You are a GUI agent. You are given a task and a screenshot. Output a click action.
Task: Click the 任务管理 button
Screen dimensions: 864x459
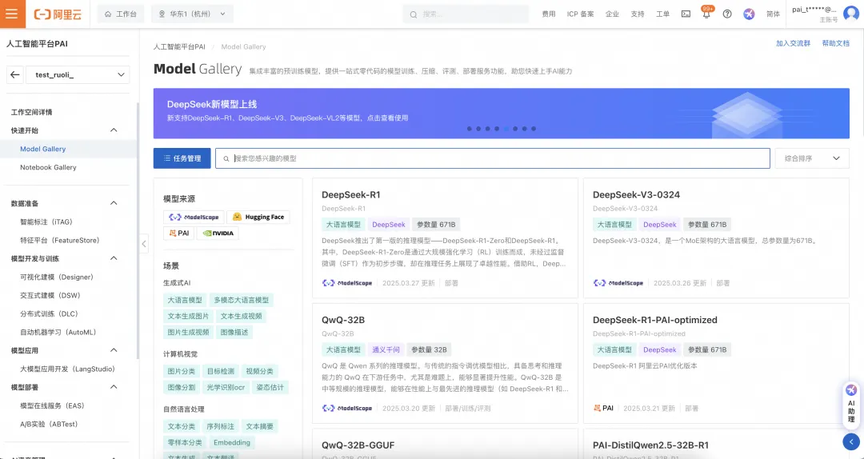click(182, 158)
